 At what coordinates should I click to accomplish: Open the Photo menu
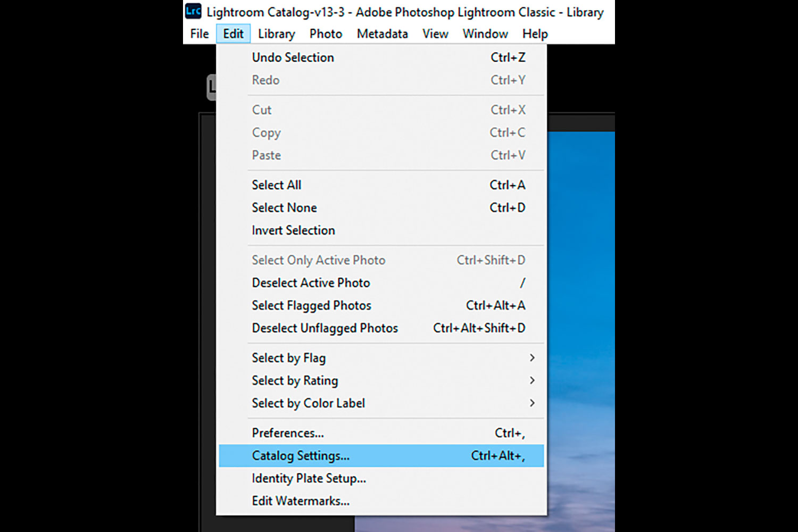[x=326, y=34]
